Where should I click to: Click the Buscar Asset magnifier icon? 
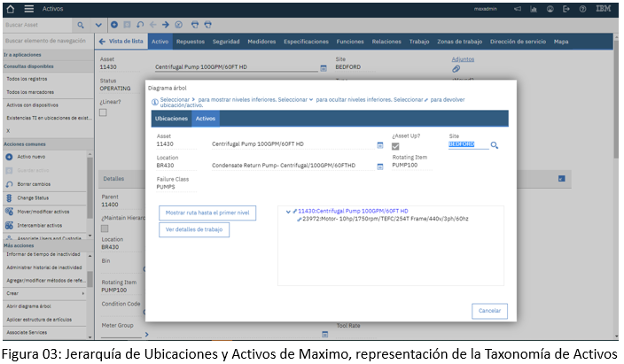(x=81, y=25)
